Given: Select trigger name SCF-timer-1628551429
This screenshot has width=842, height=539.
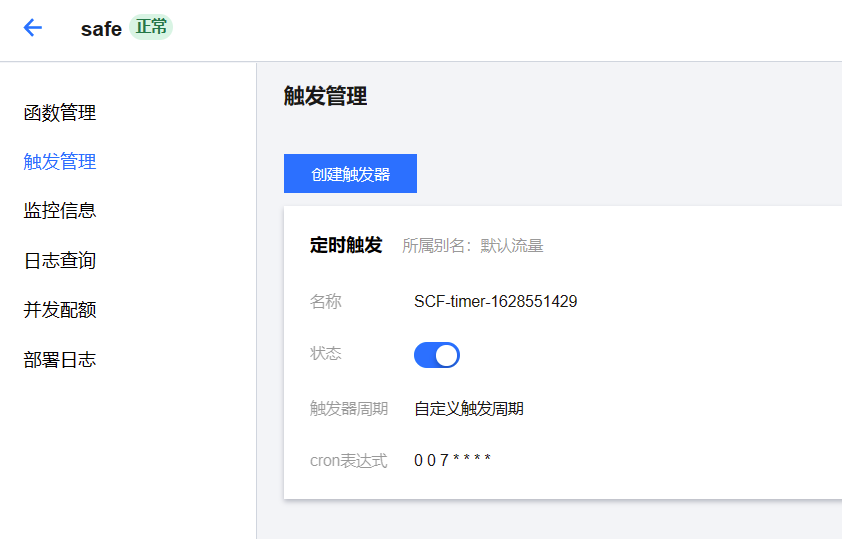Looking at the screenshot, I should point(495,301).
